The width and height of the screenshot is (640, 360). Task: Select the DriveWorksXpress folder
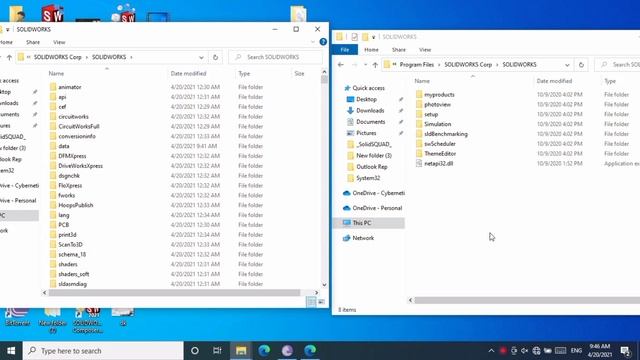coord(80,166)
